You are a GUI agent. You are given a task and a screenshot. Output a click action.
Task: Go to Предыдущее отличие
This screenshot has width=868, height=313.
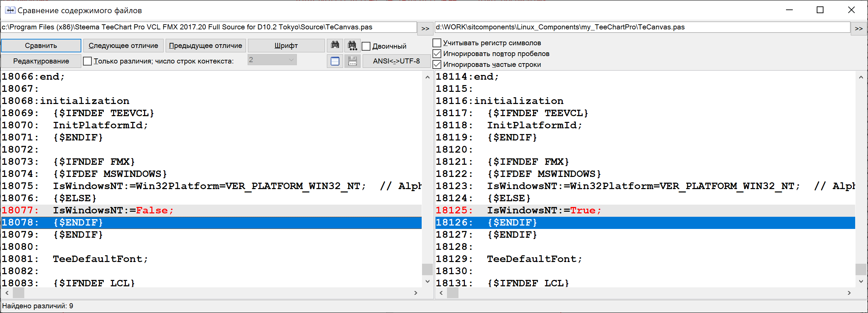pyautogui.click(x=205, y=46)
